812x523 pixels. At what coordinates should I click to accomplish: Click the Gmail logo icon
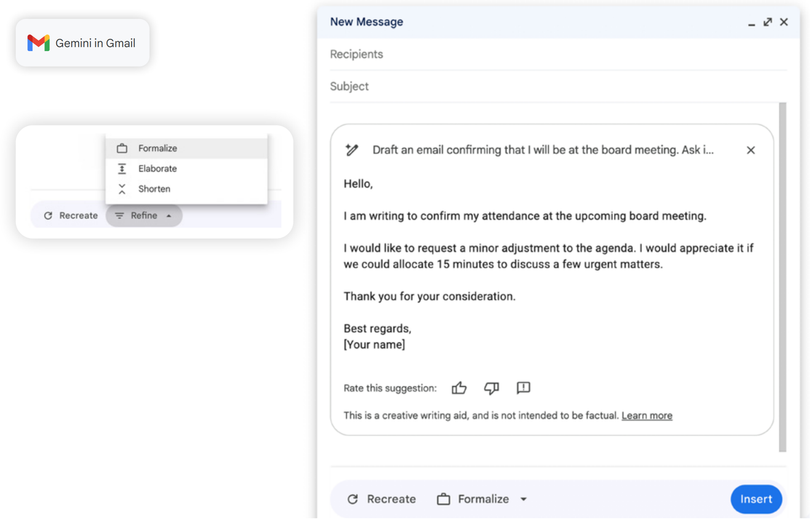click(x=38, y=43)
